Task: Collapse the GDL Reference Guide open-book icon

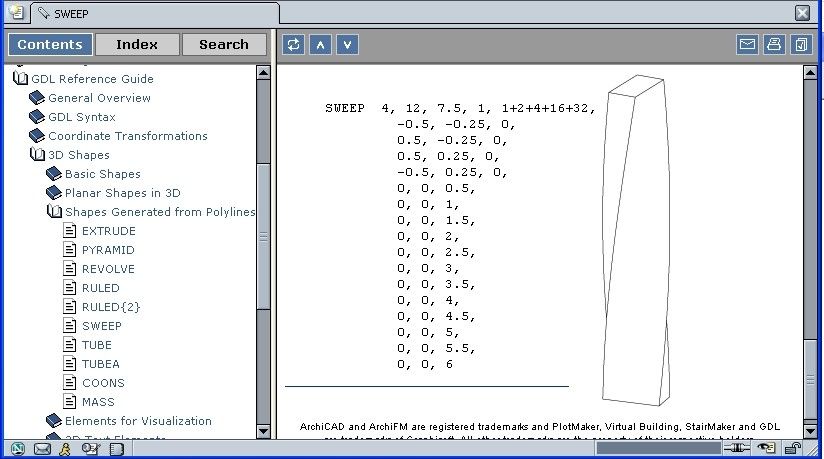Action: [20, 78]
